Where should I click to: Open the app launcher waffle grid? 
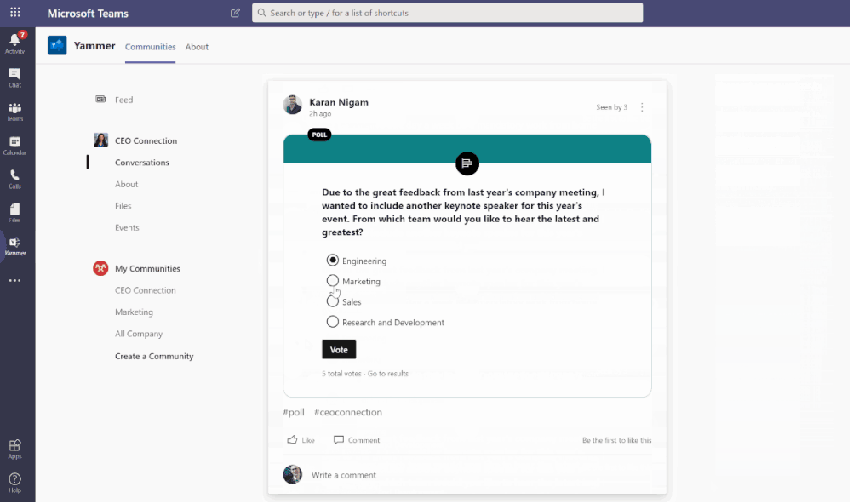[14, 13]
